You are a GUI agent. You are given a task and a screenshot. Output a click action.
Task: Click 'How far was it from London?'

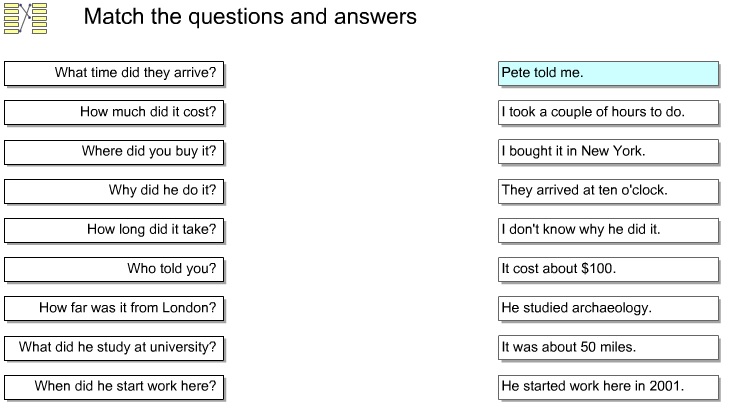tap(115, 308)
